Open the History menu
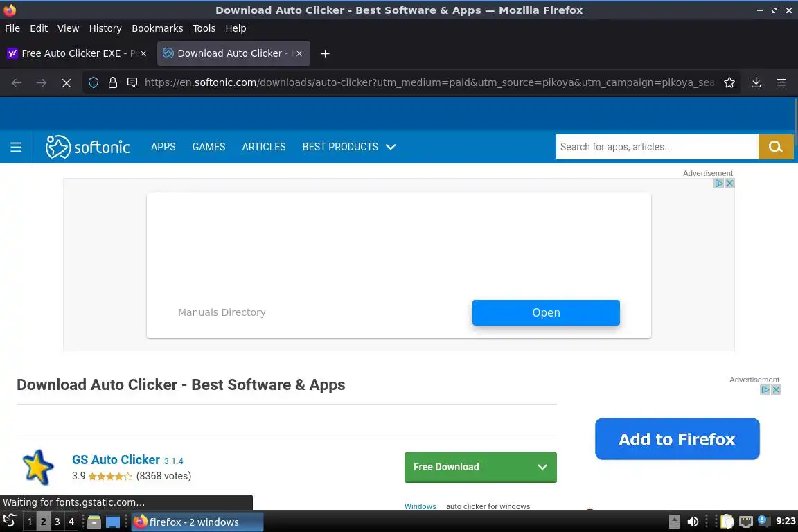 point(105,28)
